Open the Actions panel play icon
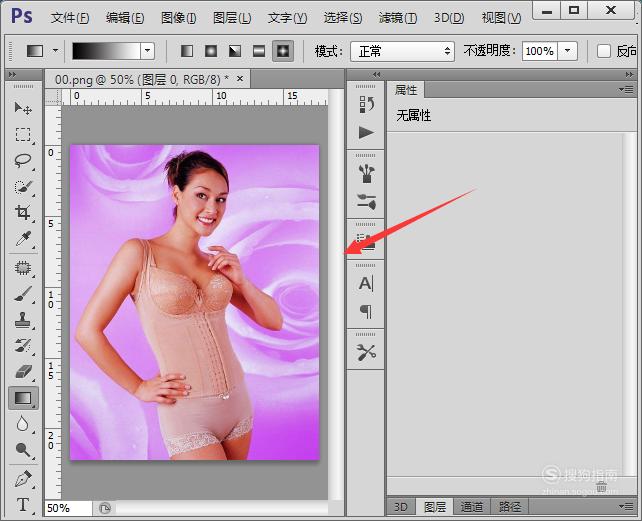 coord(366,133)
